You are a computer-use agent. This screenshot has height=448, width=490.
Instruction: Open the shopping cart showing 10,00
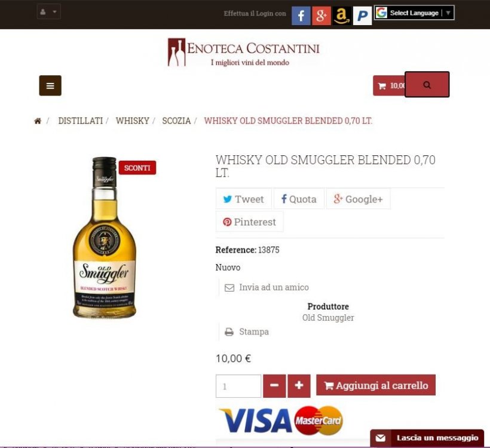[389, 85]
